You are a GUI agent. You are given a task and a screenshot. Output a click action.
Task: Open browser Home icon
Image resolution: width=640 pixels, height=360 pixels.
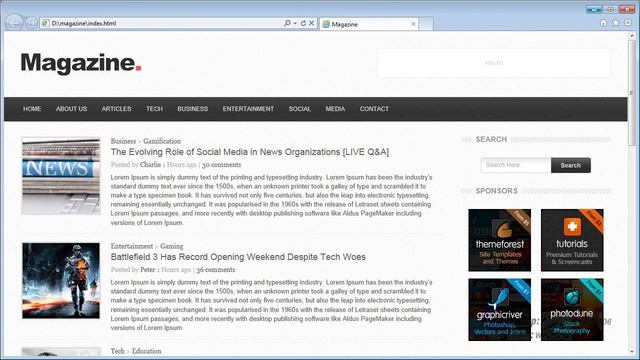pyautogui.click(x=603, y=23)
